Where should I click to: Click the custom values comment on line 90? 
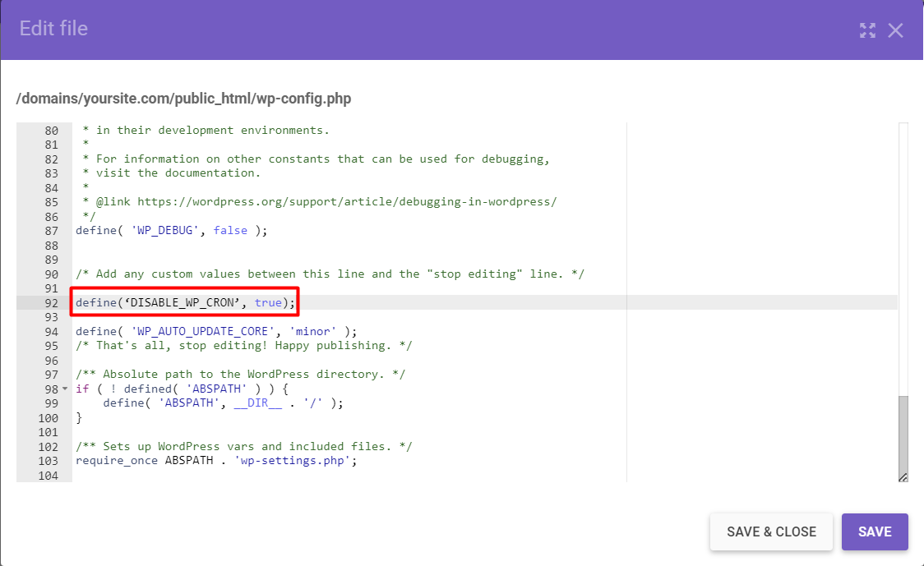327,274
